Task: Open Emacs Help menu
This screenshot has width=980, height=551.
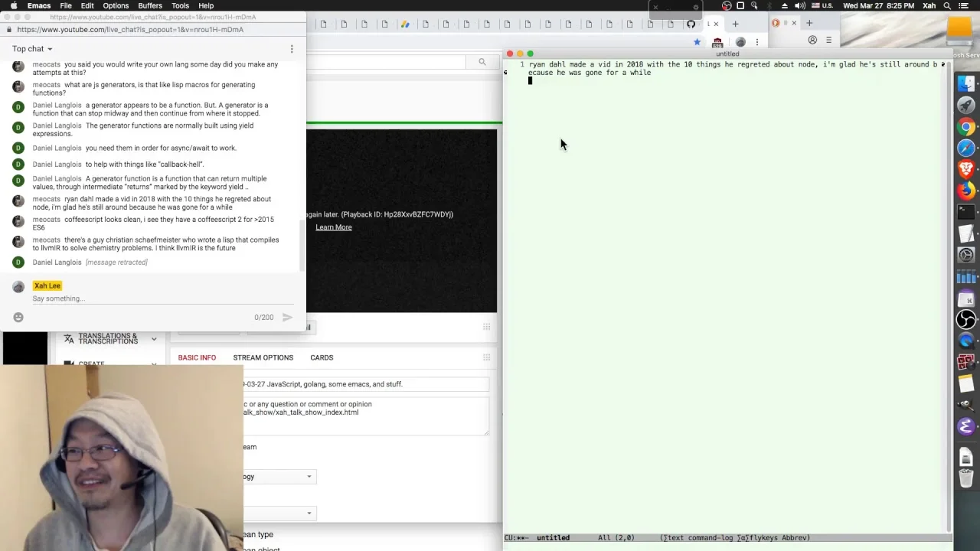Action: pyautogui.click(x=206, y=5)
